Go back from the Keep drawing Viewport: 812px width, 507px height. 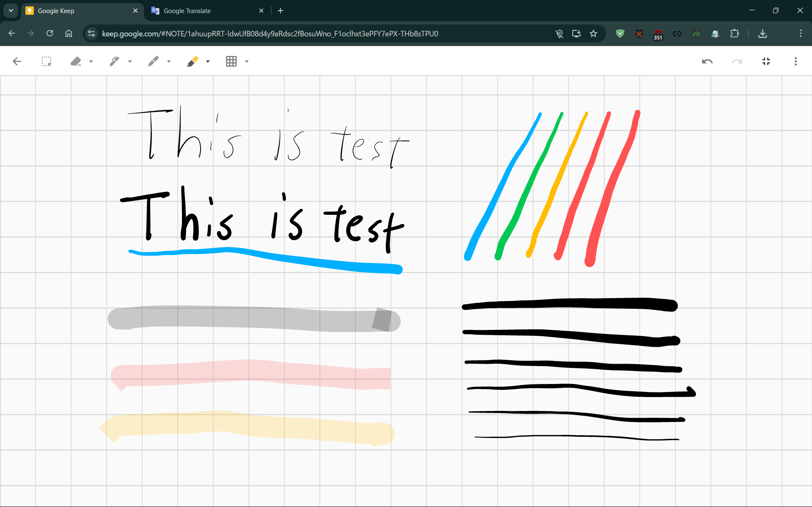tap(17, 61)
